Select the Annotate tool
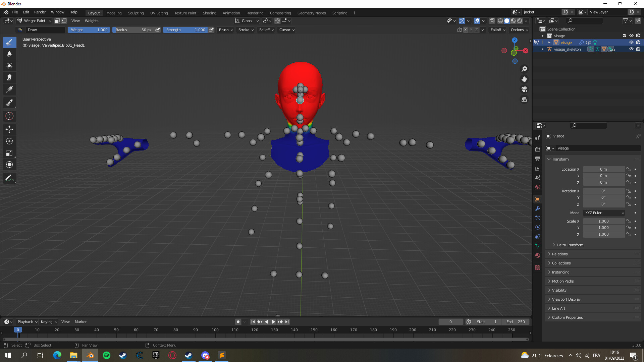Image resolution: width=644 pixels, height=362 pixels. (9, 178)
